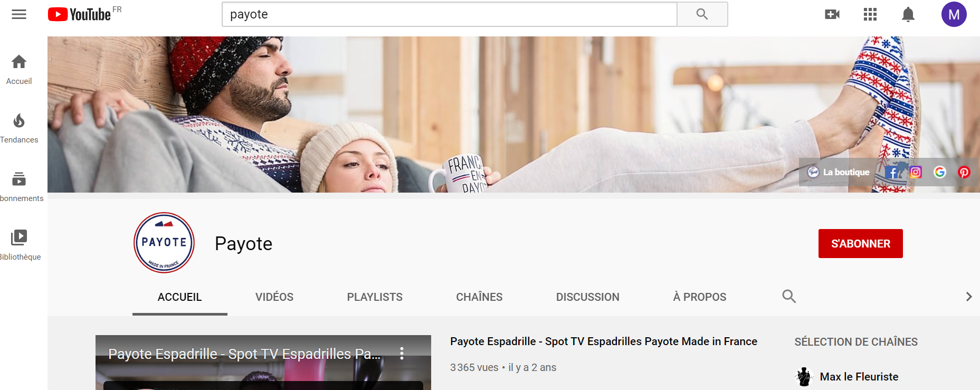Click the channel search magnifier icon
This screenshot has width=980, height=390.
tap(789, 296)
